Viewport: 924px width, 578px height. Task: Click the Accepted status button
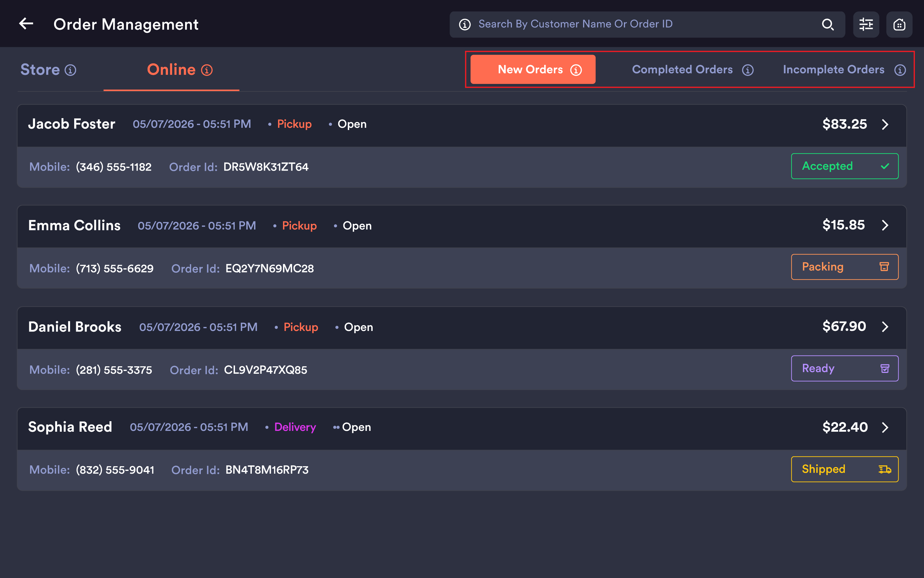pyautogui.click(x=845, y=166)
